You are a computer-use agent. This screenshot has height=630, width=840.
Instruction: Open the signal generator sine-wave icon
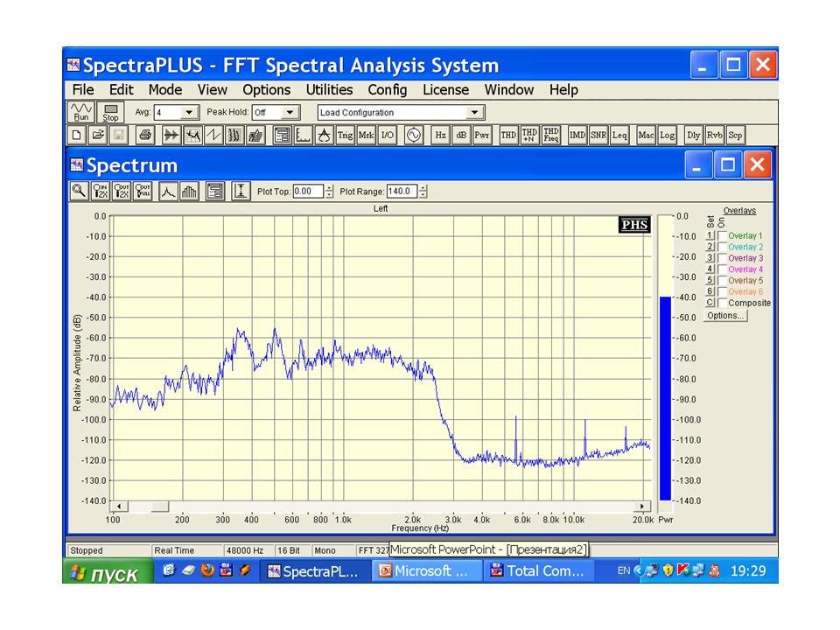pos(414,135)
